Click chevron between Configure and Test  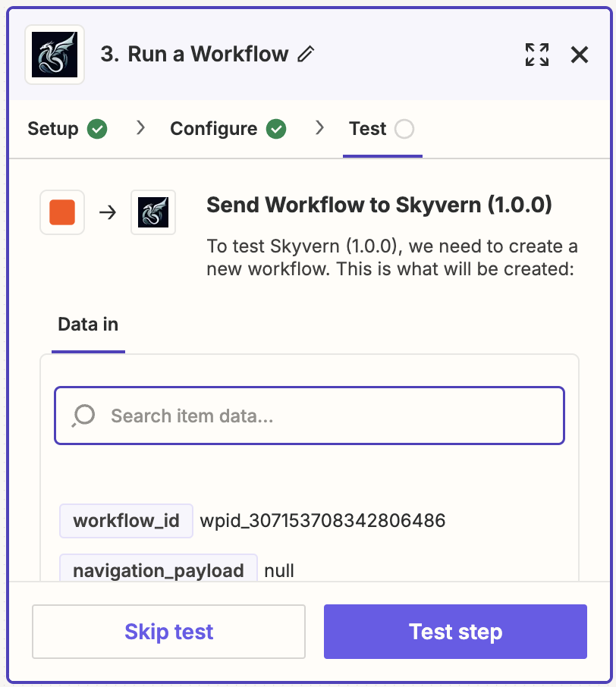pyautogui.click(x=319, y=128)
